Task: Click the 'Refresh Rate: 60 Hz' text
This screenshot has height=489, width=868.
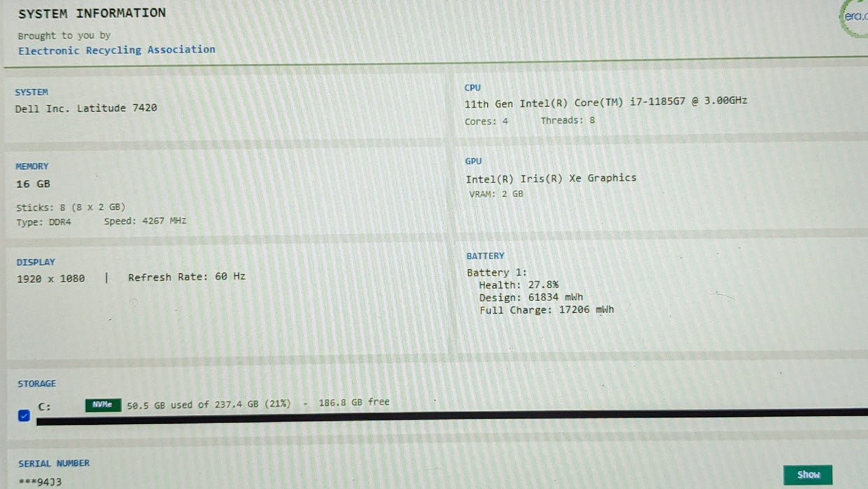Action: tap(187, 277)
